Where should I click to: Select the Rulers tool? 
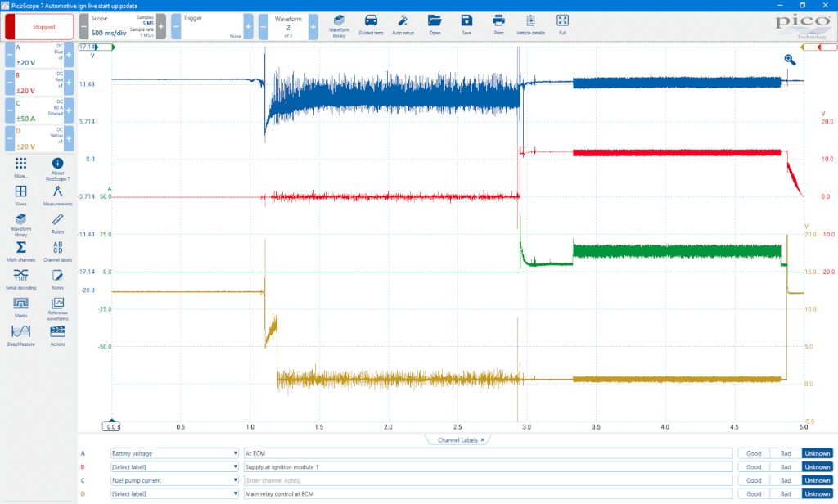click(x=58, y=223)
